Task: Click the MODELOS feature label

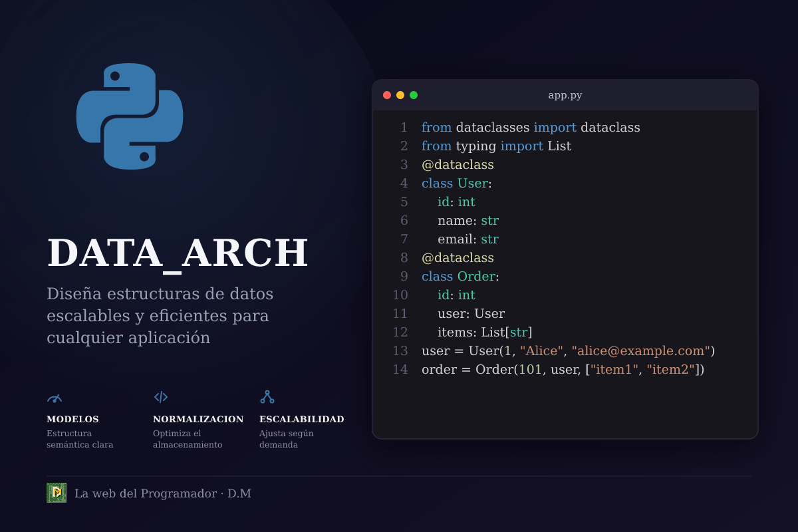Action: coord(72,420)
